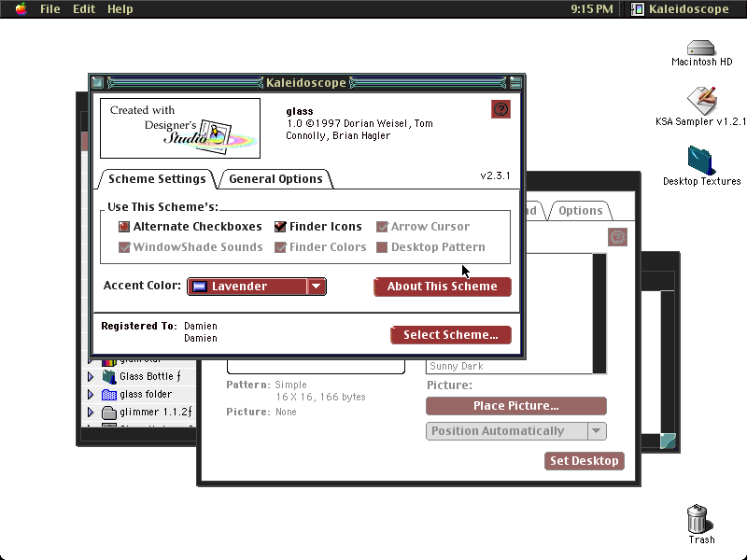Select the glass folder file name
This screenshot has width=747, height=560.
pyautogui.click(x=146, y=394)
